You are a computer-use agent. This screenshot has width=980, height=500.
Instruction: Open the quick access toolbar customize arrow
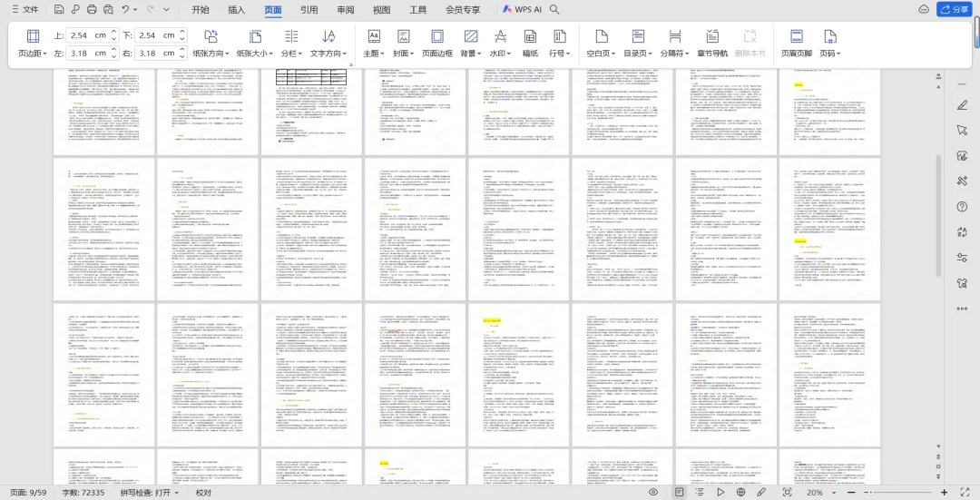(x=166, y=9)
